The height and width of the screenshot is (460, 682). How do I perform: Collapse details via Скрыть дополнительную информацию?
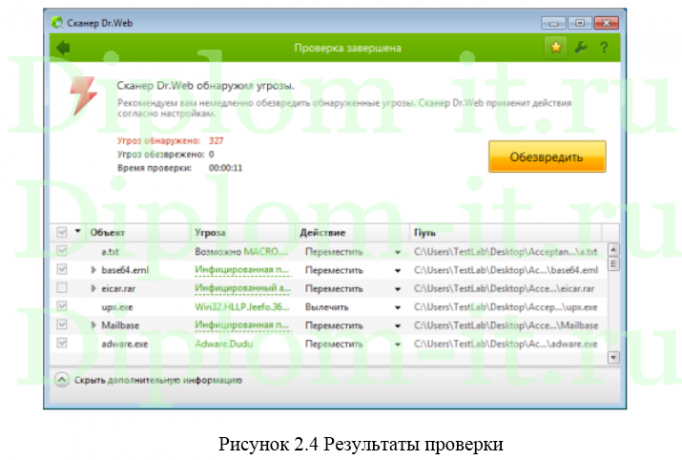coord(148,380)
